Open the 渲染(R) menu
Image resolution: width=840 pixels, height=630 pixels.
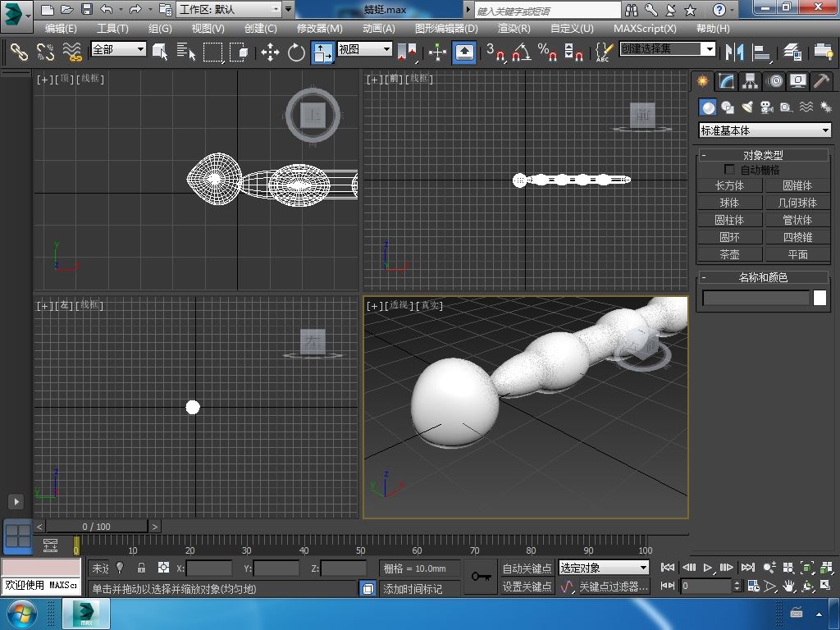click(x=514, y=28)
